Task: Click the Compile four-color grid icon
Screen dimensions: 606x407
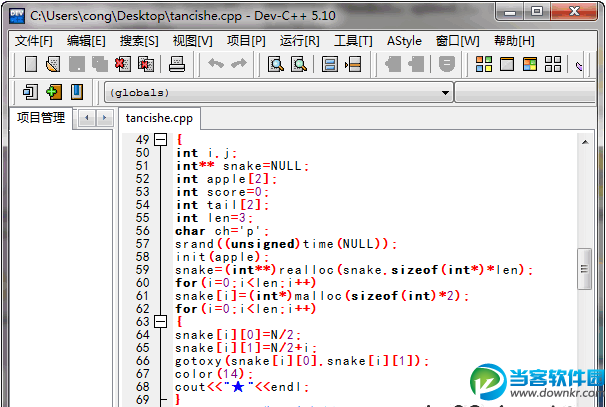Action: pos(484,65)
